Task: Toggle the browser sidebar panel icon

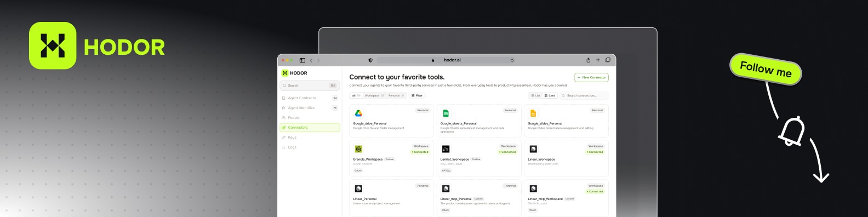Action: click(x=302, y=60)
